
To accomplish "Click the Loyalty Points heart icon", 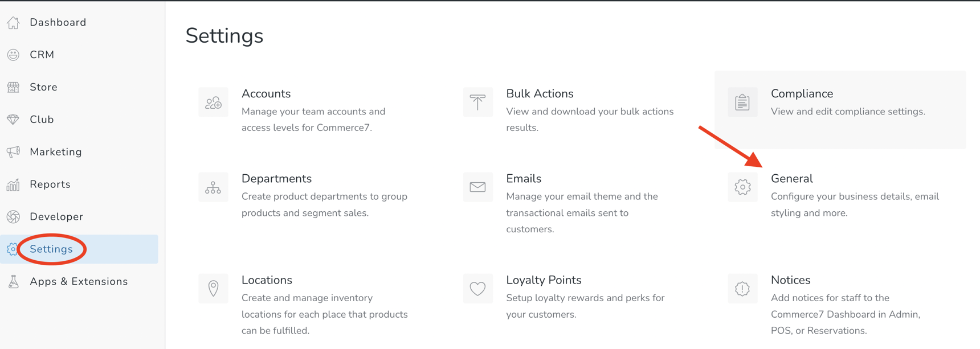I will pos(477,289).
